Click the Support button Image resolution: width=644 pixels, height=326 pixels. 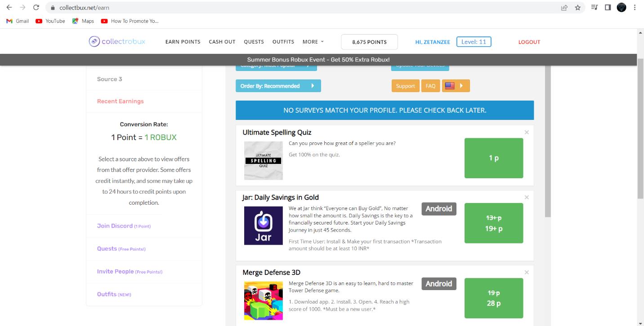(x=405, y=86)
